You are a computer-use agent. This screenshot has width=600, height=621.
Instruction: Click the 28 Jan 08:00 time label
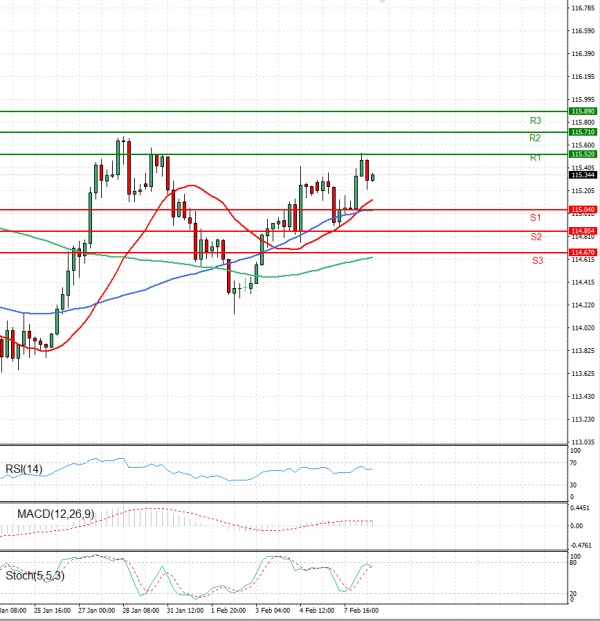coord(141,610)
